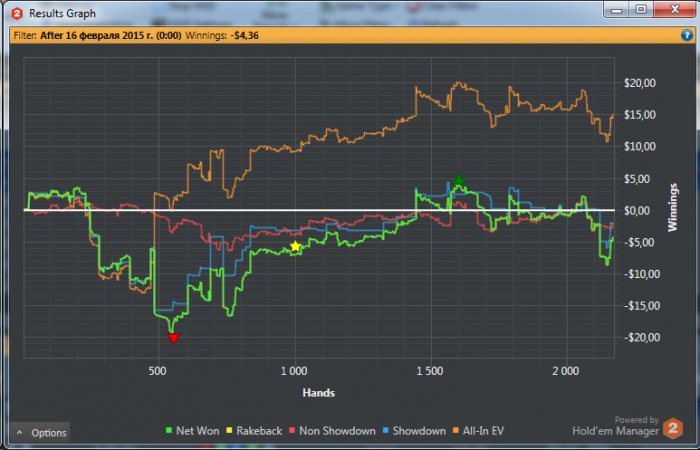Screen dimensions: 700x450
Task: Click the 500 hands axis label
Action: click(157, 371)
